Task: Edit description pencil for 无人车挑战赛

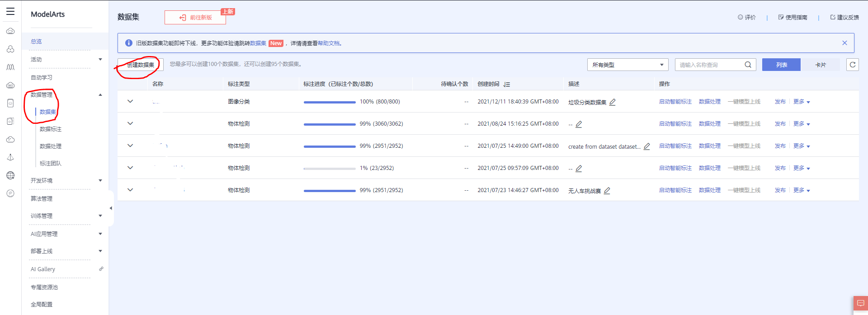Action: tap(607, 191)
